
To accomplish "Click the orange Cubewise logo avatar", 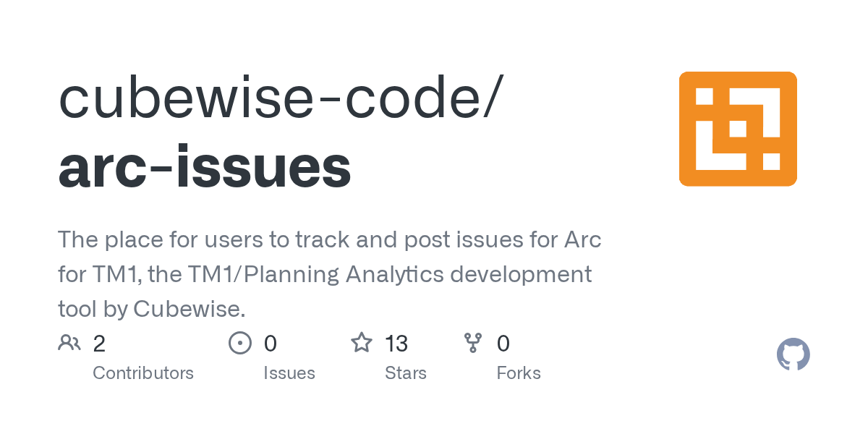I will click(x=738, y=129).
